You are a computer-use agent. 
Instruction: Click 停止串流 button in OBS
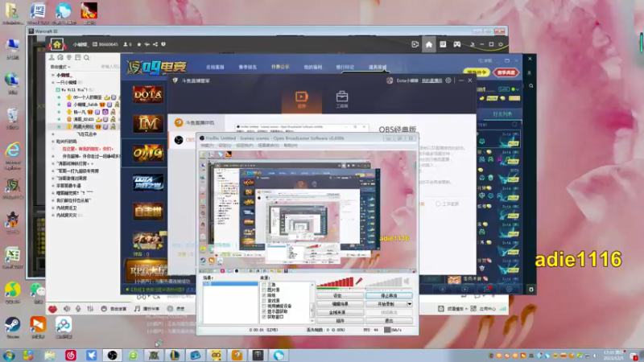click(x=389, y=295)
